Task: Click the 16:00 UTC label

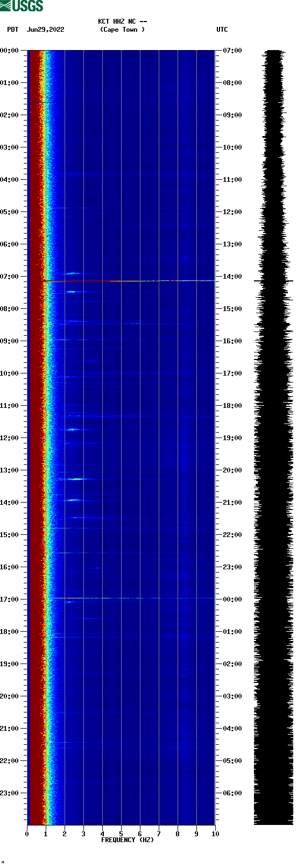Action: tap(232, 341)
